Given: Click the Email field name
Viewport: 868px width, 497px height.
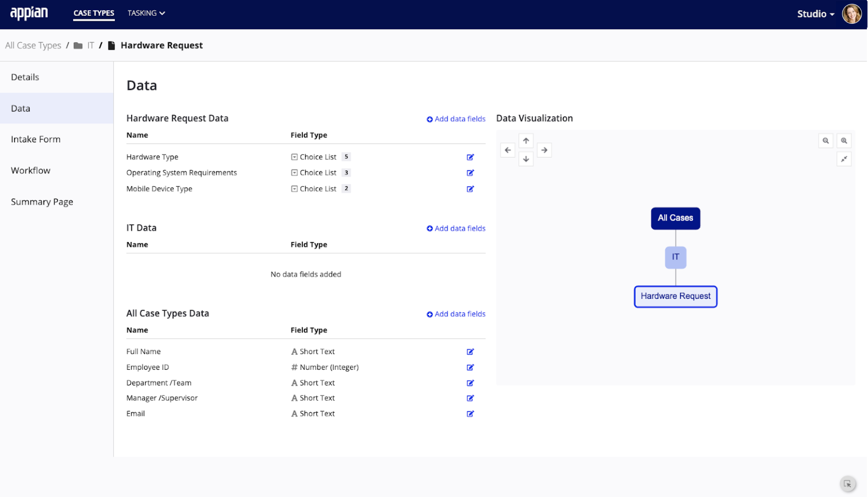Looking at the screenshot, I should (136, 414).
